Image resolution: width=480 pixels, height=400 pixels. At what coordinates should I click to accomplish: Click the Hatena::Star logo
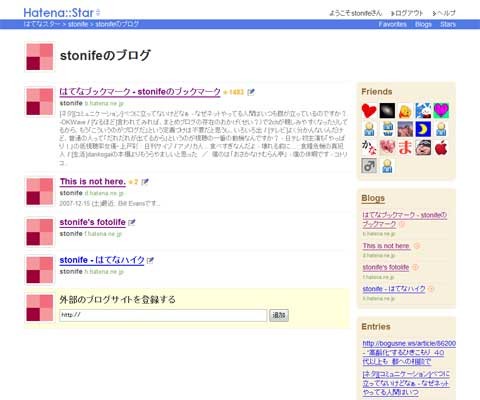click(59, 13)
